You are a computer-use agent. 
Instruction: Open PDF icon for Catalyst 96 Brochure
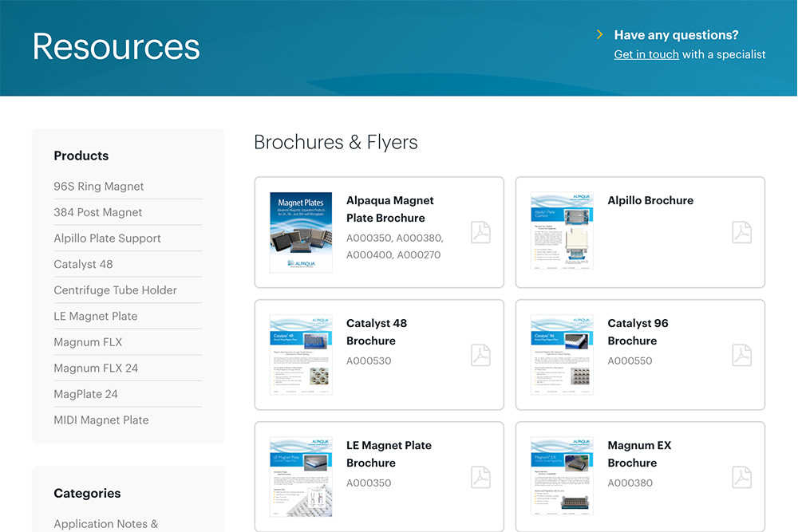click(x=742, y=355)
